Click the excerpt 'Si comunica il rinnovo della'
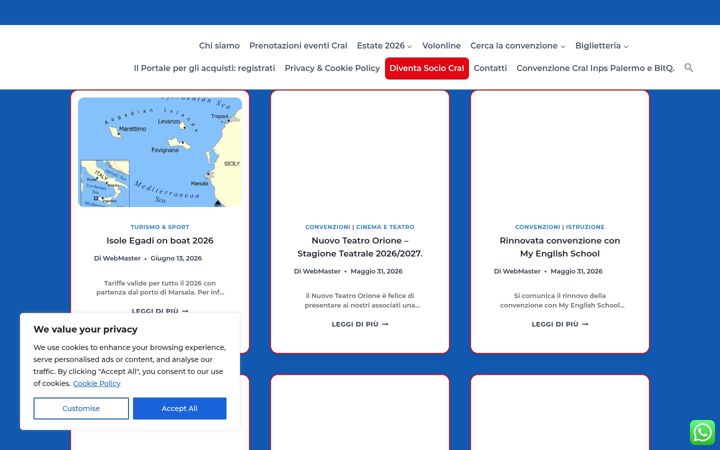 562,300
